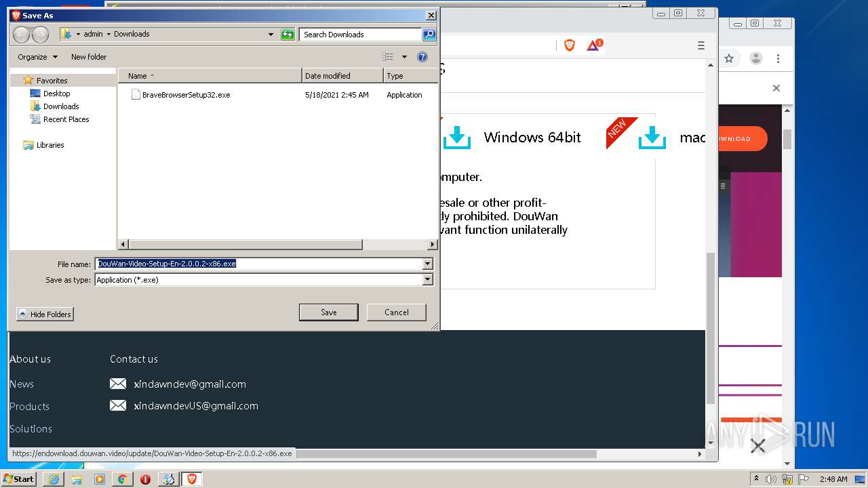Click the Brave Shields lion icon
The width and height of the screenshot is (868, 488).
click(570, 45)
